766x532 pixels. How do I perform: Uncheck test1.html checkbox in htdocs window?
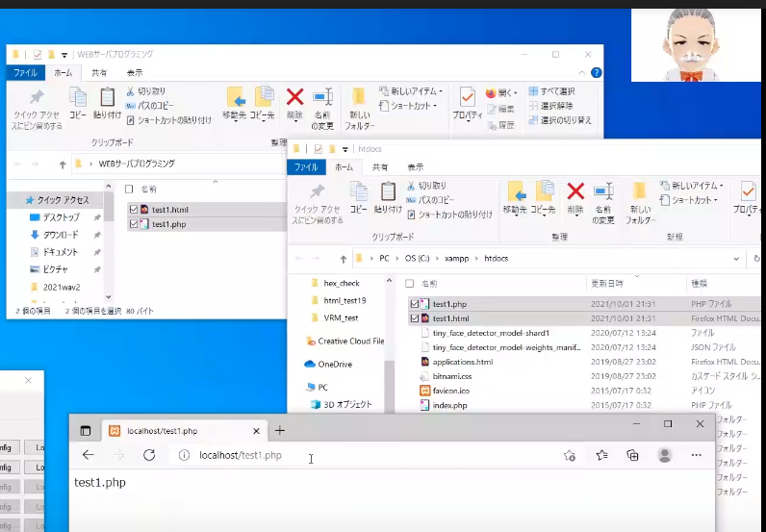(x=414, y=318)
